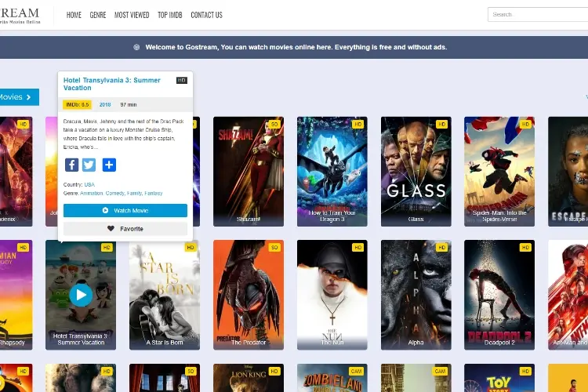588x392 pixels.
Task: Open Top IMDB page
Action: click(x=170, y=15)
